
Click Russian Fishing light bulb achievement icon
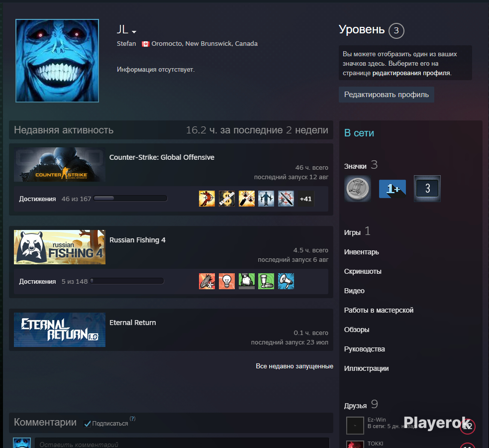tap(227, 281)
